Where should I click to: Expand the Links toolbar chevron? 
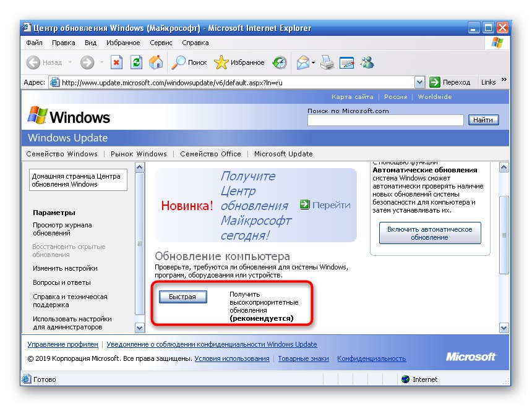click(x=504, y=80)
